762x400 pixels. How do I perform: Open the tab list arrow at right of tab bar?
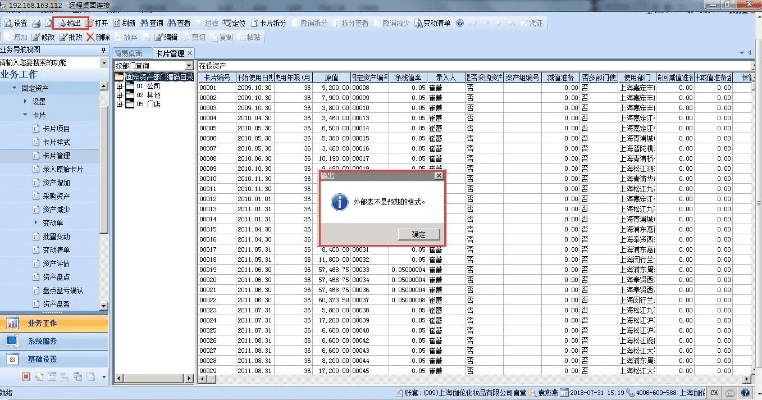pos(742,52)
